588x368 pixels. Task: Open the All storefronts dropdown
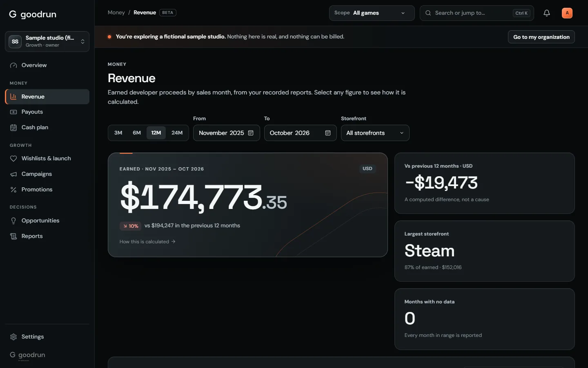coord(375,133)
